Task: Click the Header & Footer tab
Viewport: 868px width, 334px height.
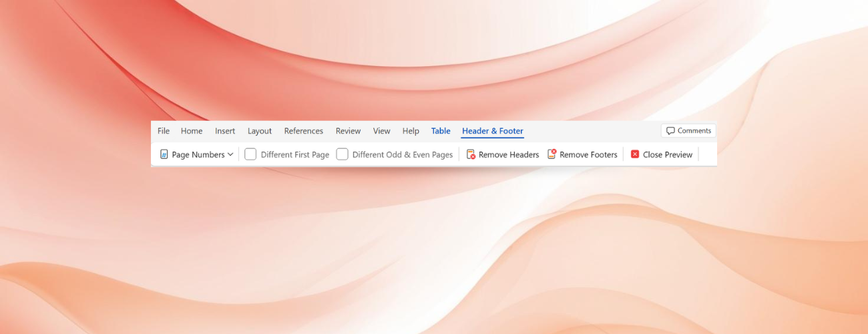Action: tap(493, 131)
